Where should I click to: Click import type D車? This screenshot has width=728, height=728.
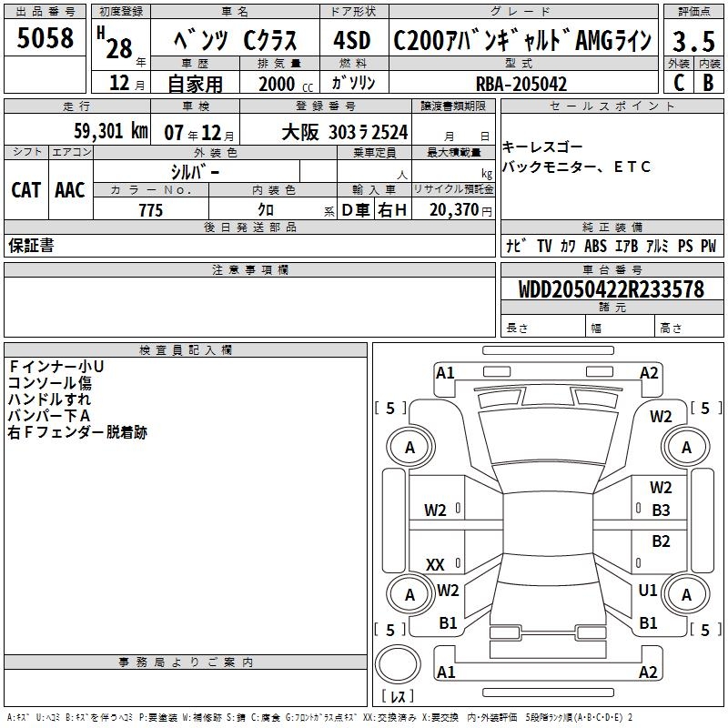pos(356,210)
